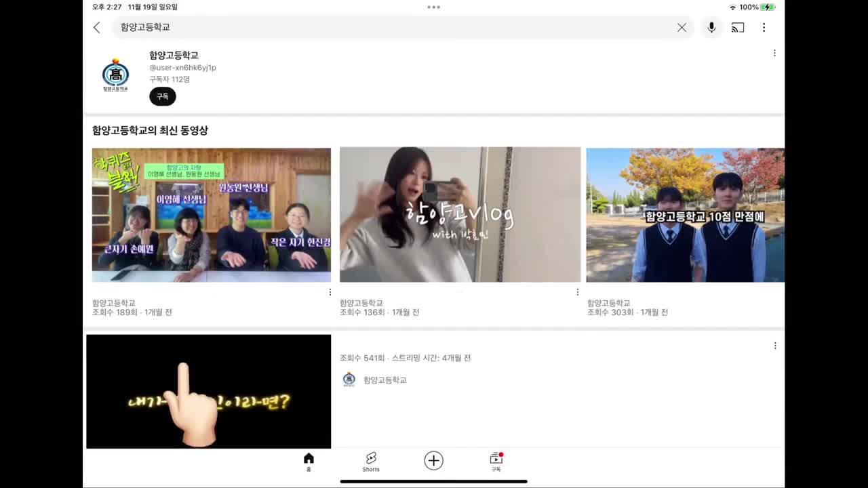The height and width of the screenshot is (488, 868).
Task: Open the channel options three-dot menu
Action: 774,53
